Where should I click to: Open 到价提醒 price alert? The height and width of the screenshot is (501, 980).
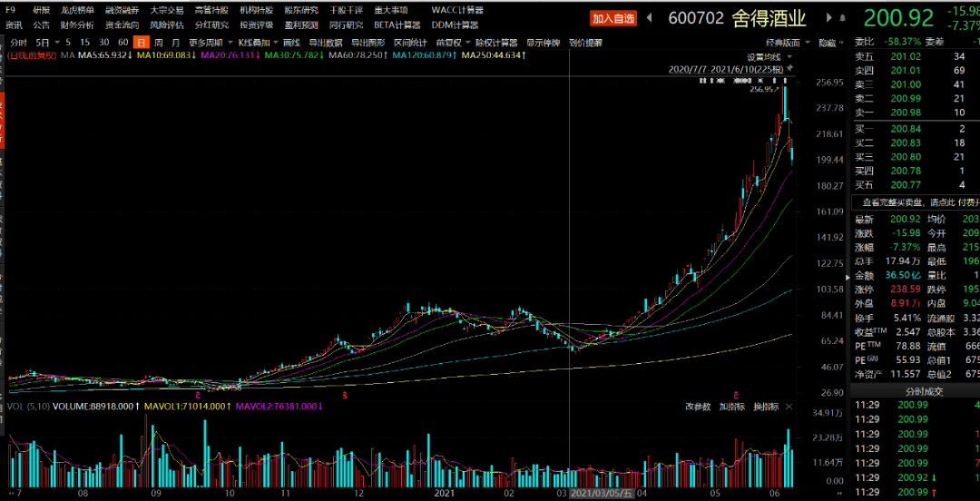tap(585, 44)
